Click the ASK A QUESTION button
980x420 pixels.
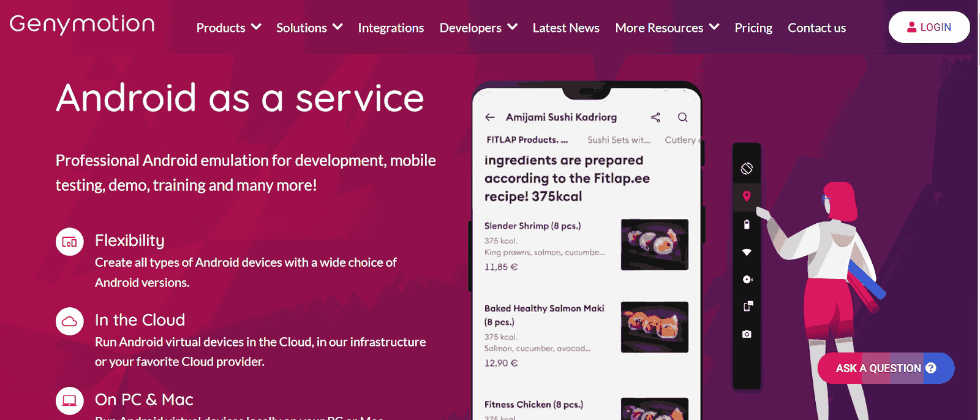coord(886,368)
